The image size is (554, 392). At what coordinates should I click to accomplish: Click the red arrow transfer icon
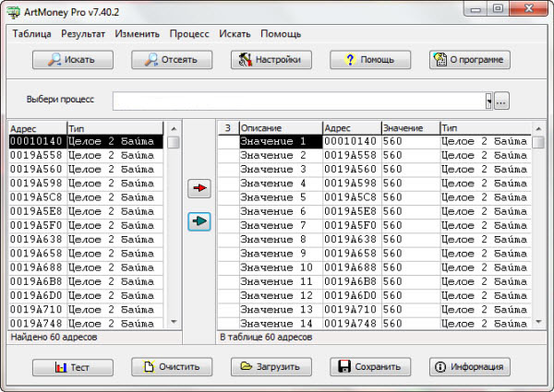pos(199,189)
